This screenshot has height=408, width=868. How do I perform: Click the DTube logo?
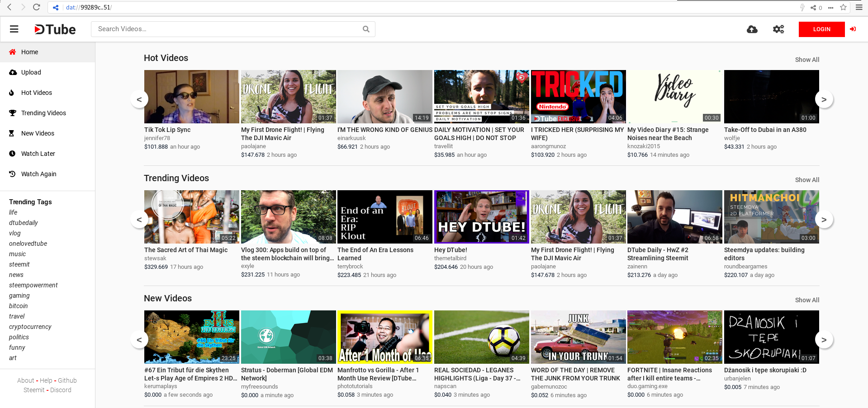click(x=55, y=29)
